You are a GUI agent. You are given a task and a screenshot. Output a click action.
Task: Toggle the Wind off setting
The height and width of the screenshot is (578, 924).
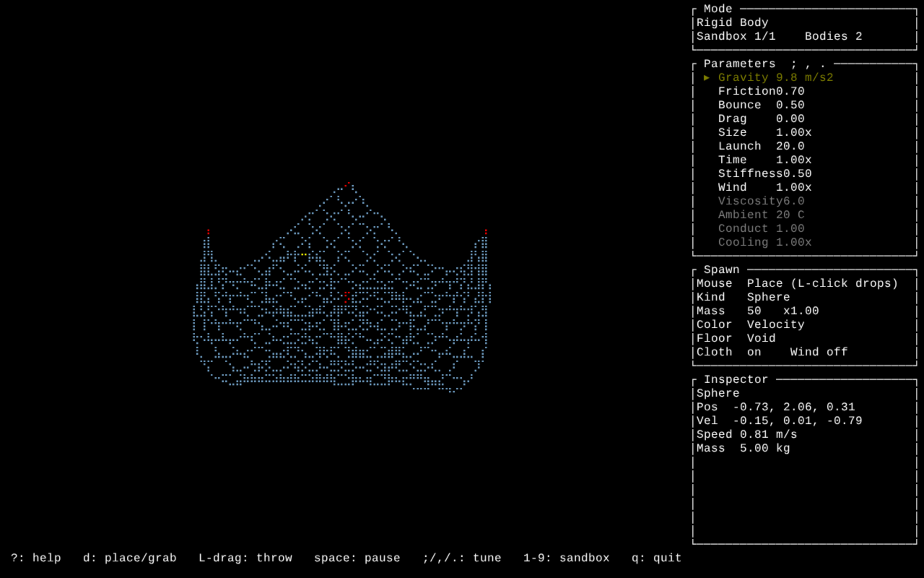pyautogui.click(x=819, y=353)
